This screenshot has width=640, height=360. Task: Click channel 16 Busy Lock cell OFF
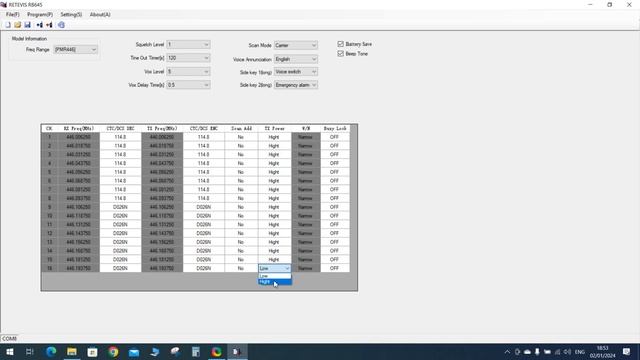(x=335, y=269)
